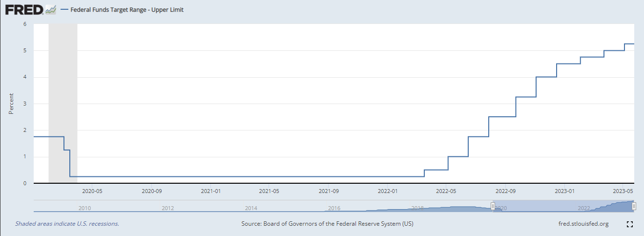Click the 2010 label in the navigator
644x236 pixels.
tap(85, 208)
